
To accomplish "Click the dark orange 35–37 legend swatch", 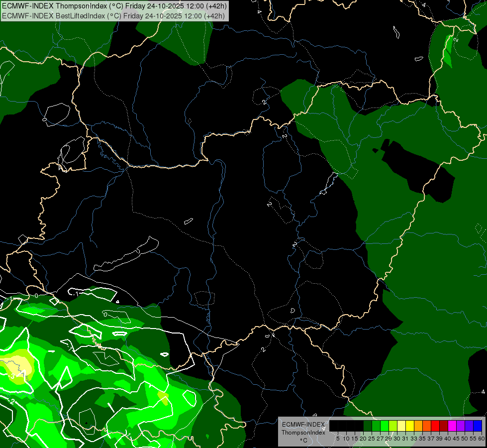I will coord(426,426).
